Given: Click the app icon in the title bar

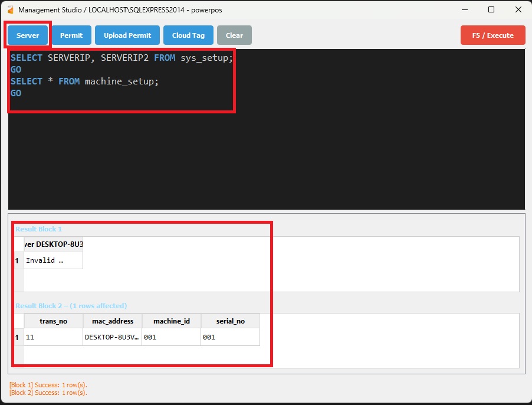Looking at the screenshot, I should 10,10.
